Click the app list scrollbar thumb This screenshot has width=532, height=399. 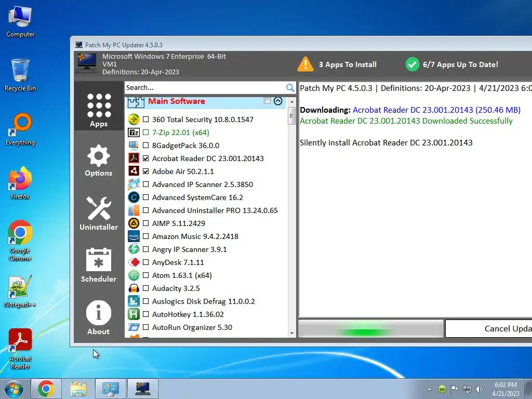pos(292,116)
